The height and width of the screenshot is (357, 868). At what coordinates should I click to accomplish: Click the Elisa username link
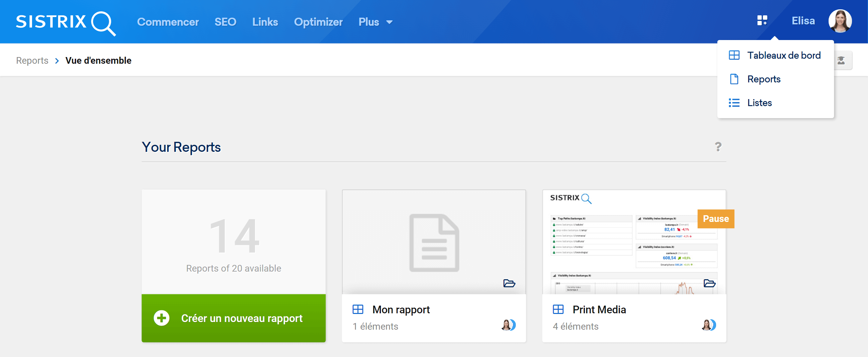tap(803, 21)
